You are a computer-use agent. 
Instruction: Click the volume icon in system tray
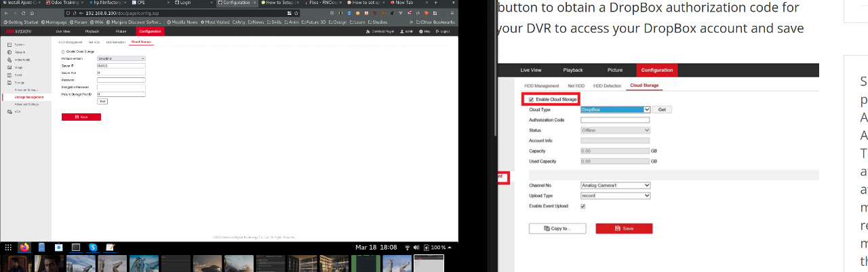(416, 248)
